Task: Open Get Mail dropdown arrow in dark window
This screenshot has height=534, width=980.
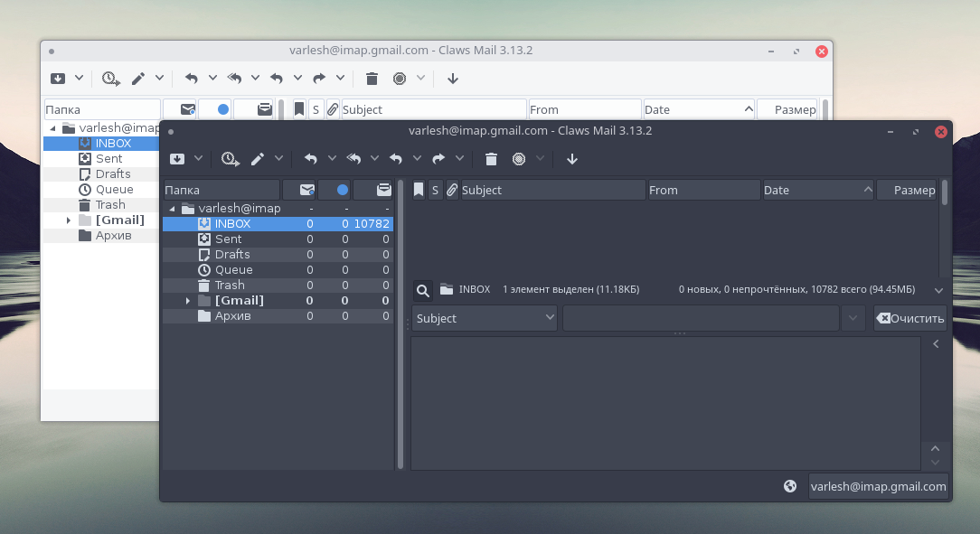Action: (198, 159)
